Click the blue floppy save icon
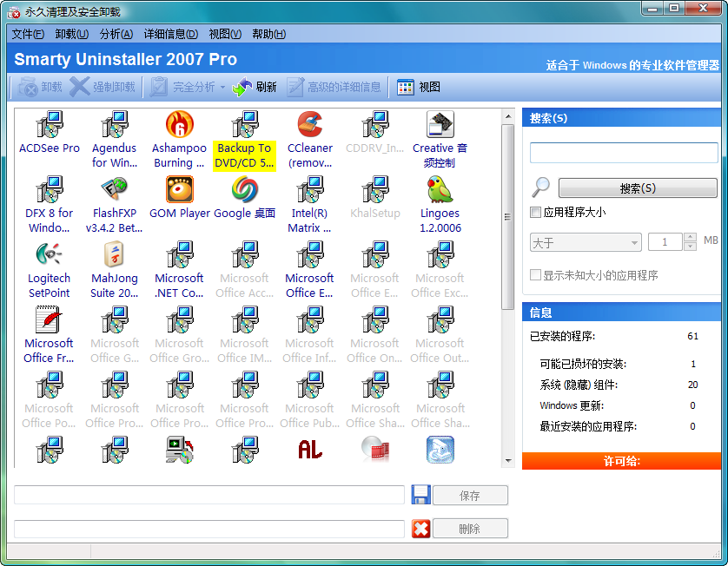This screenshot has height=566, width=728. 421,493
